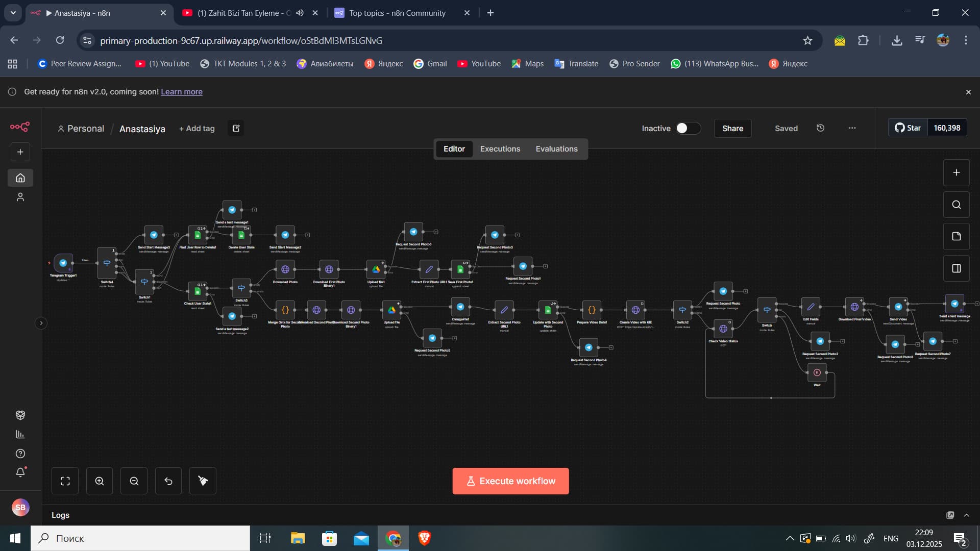Switch to the Executions tab
The height and width of the screenshot is (551, 980).
pos(500,149)
